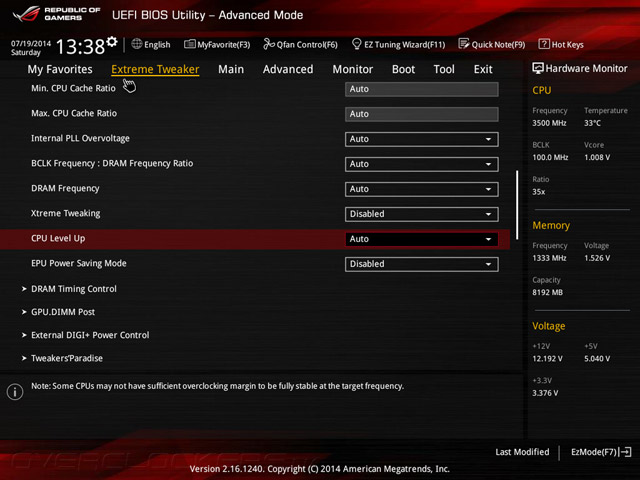Viewport: 640px width, 480px height.
Task: Open the Tool tab
Action: [444, 69]
